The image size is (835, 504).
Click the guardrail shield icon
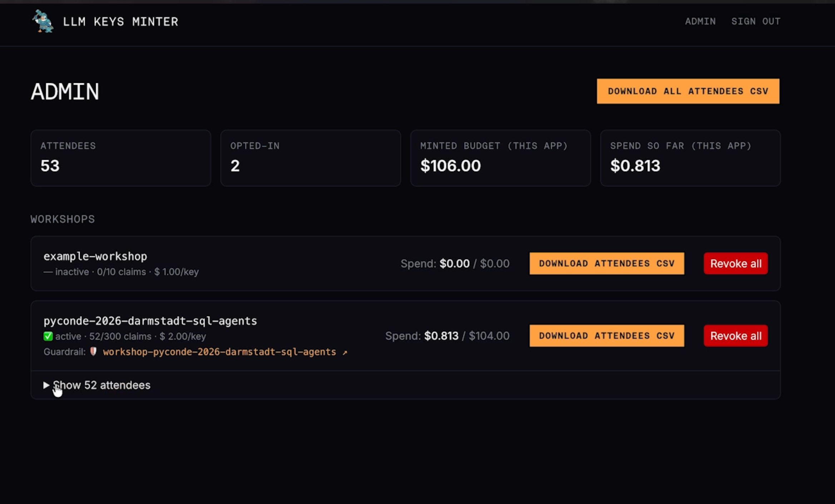point(93,352)
